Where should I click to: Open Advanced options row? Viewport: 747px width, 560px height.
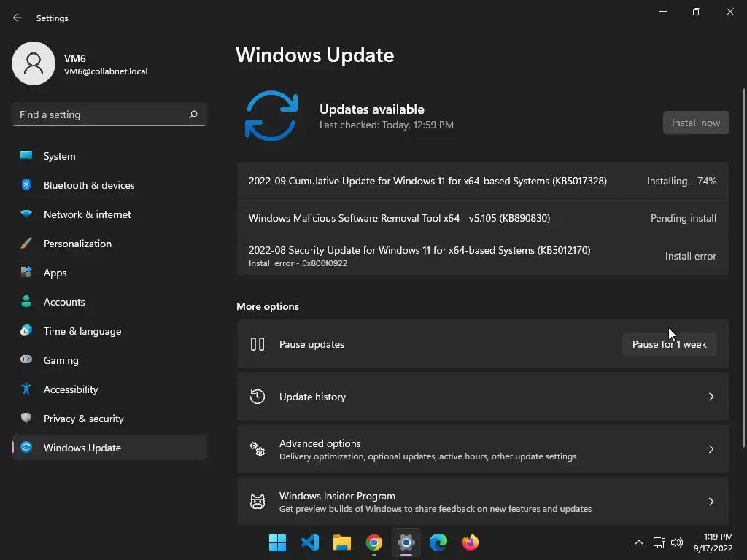[x=483, y=449]
